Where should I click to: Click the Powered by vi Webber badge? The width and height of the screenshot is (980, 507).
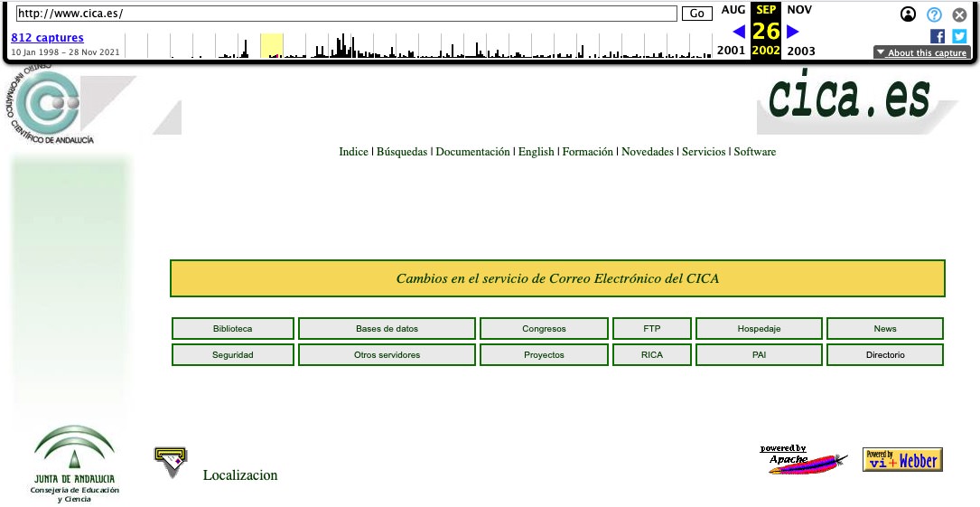click(x=901, y=459)
